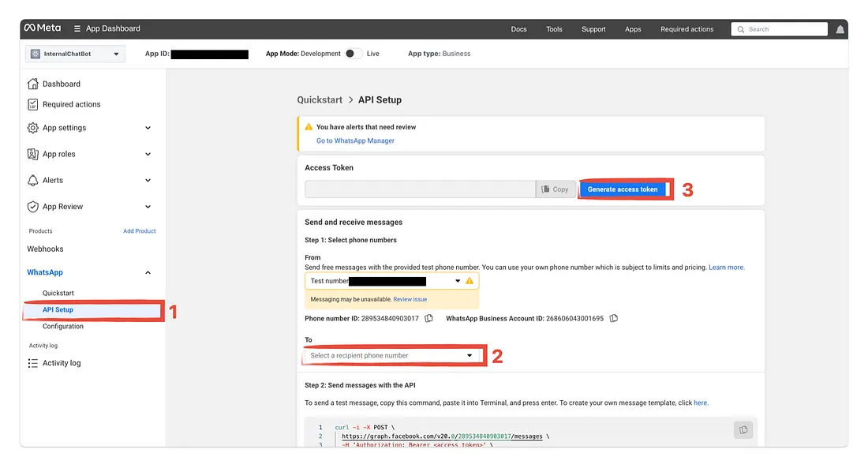Viewport: 868px width, 468px height.
Task: Open Apps in the top navigation
Action: (x=633, y=29)
